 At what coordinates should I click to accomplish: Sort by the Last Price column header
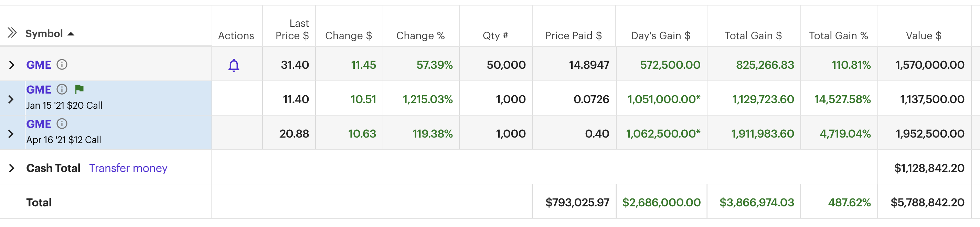coord(293,30)
